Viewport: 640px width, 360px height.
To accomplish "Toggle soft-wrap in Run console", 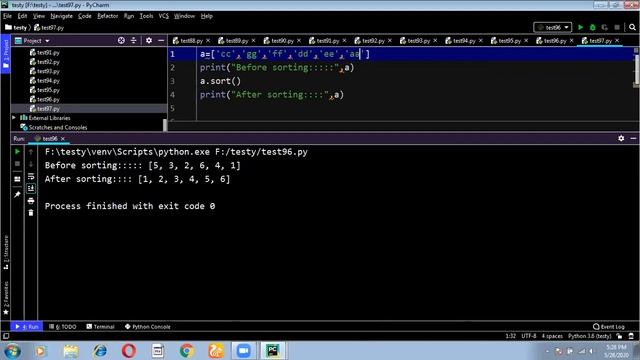I will 31,176.
